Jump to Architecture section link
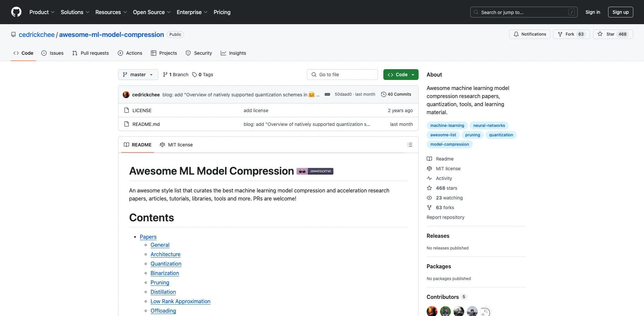The width and height of the screenshot is (644, 316). [165, 254]
